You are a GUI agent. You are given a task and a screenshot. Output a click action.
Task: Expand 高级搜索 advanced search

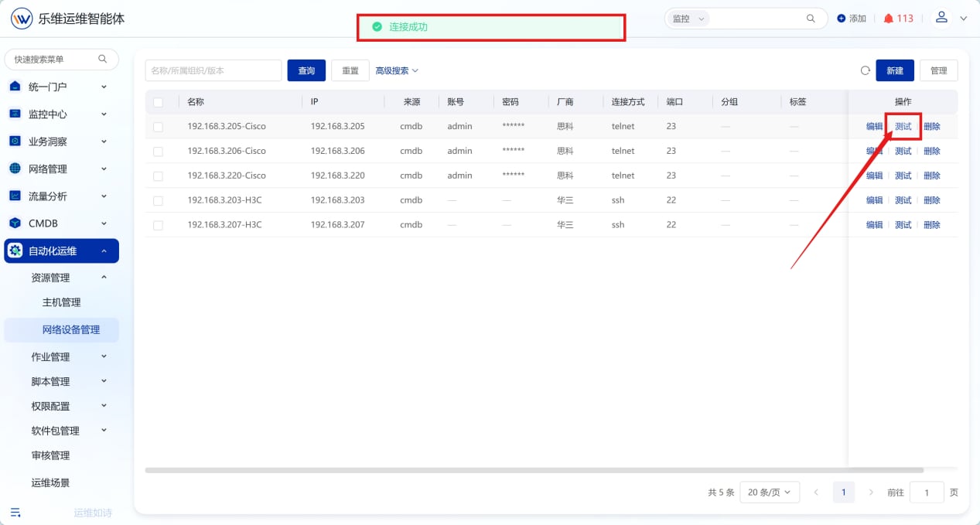point(397,70)
